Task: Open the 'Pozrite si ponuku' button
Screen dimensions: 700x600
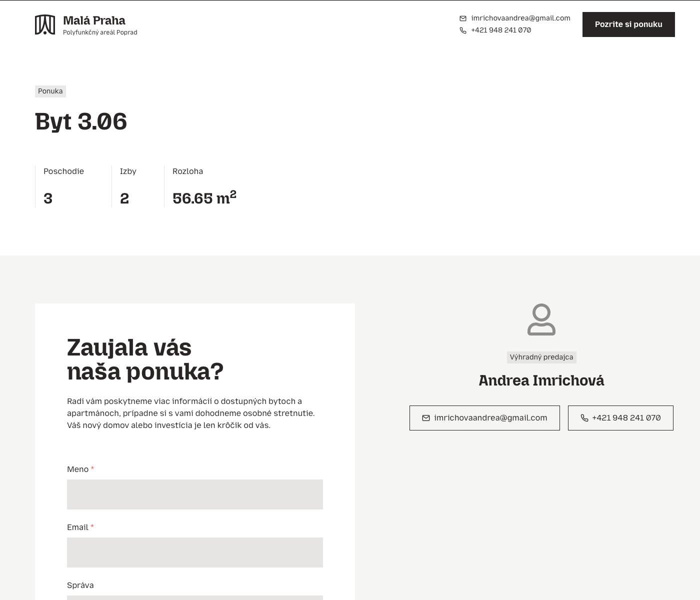Action: tap(628, 24)
